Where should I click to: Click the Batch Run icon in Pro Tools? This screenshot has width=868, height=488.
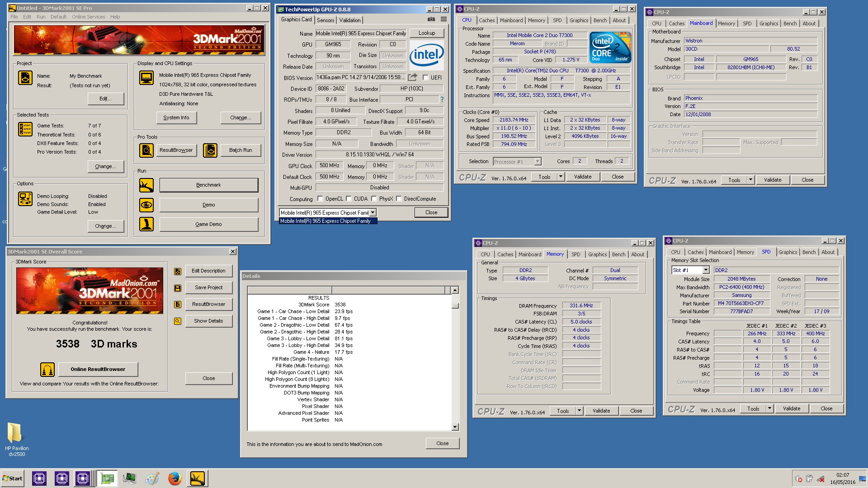click(210, 150)
